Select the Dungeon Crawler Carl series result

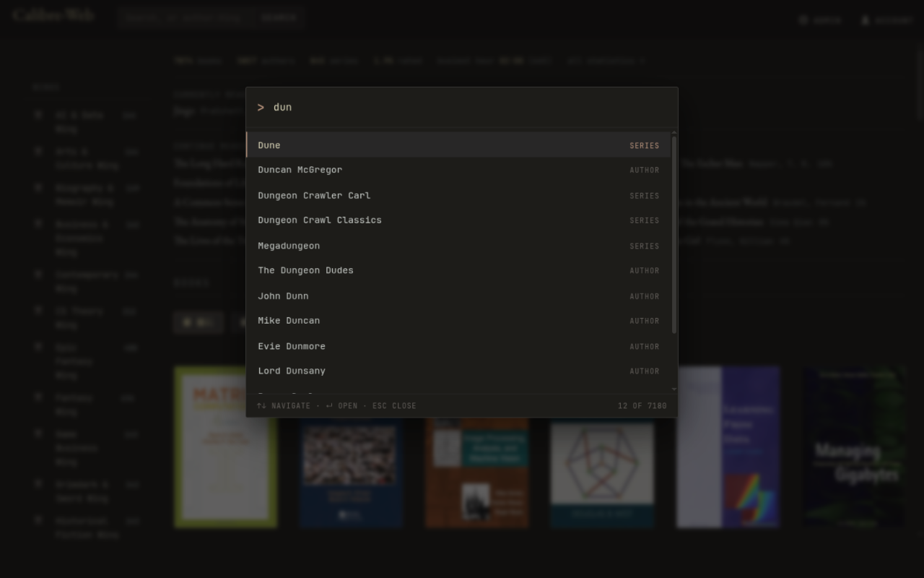[458, 195]
